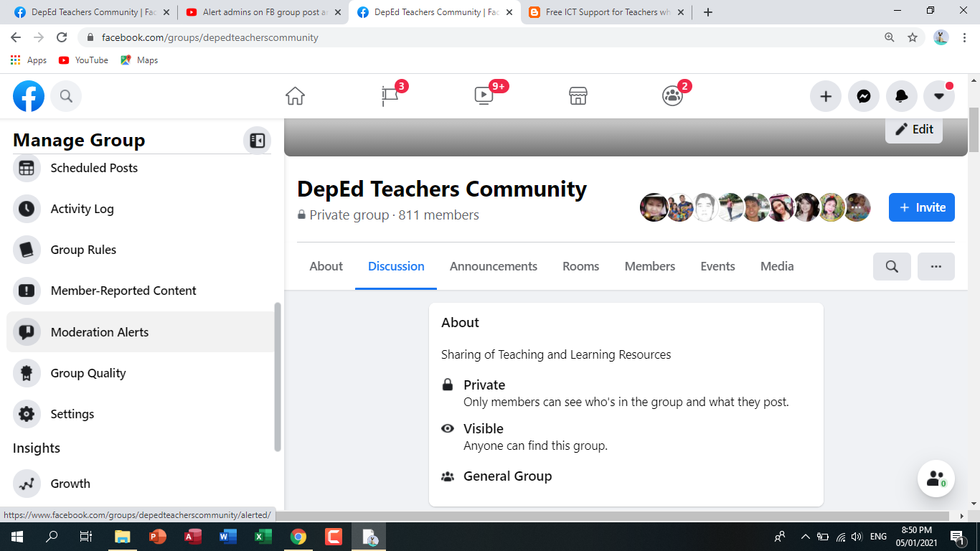Open Excel from taskbar
The image size is (980, 551).
point(263,537)
